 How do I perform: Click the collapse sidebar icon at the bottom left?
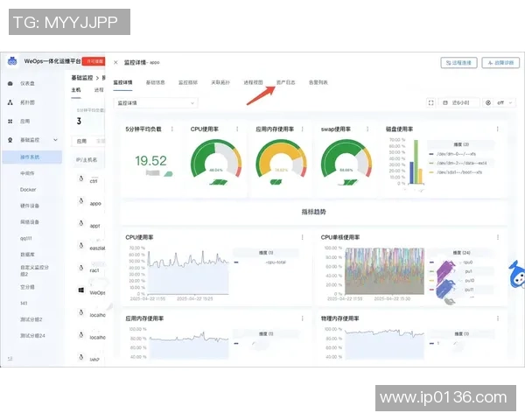click(x=10, y=359)
